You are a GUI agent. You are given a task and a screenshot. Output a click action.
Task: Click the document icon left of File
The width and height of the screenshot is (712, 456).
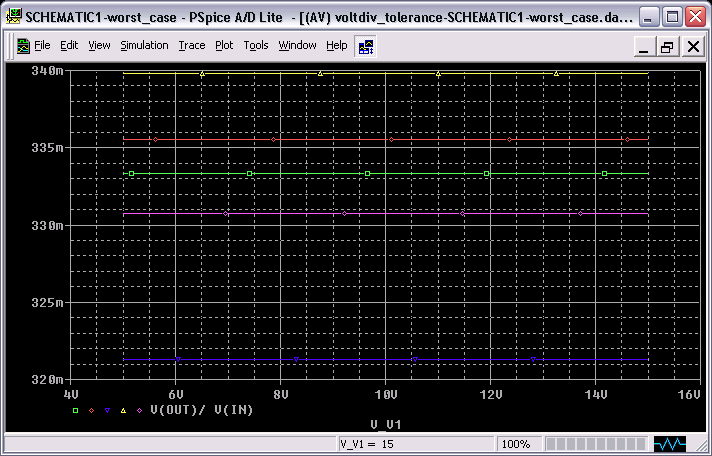pyautogui.click(x=22, y=46)
